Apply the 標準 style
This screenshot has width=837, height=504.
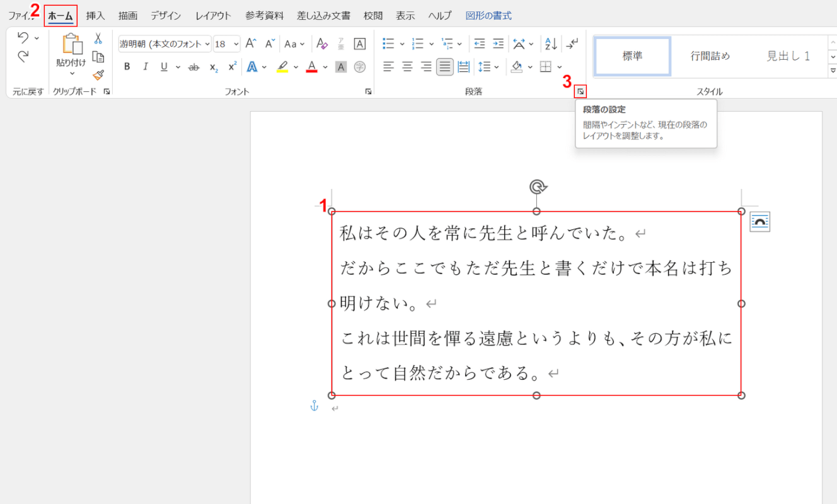pyautogui.click(x=633, y=56)
